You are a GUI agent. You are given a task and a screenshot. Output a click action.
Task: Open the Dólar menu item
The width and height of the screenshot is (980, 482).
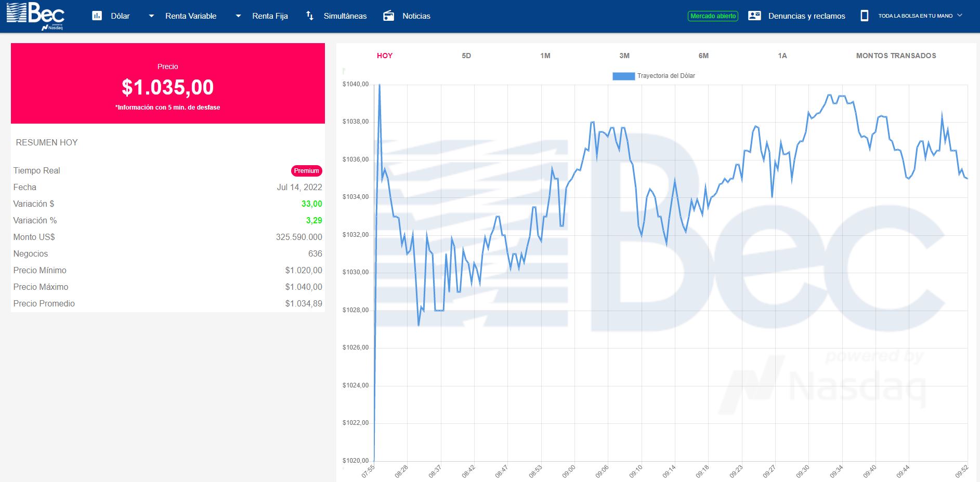[120, 16]
